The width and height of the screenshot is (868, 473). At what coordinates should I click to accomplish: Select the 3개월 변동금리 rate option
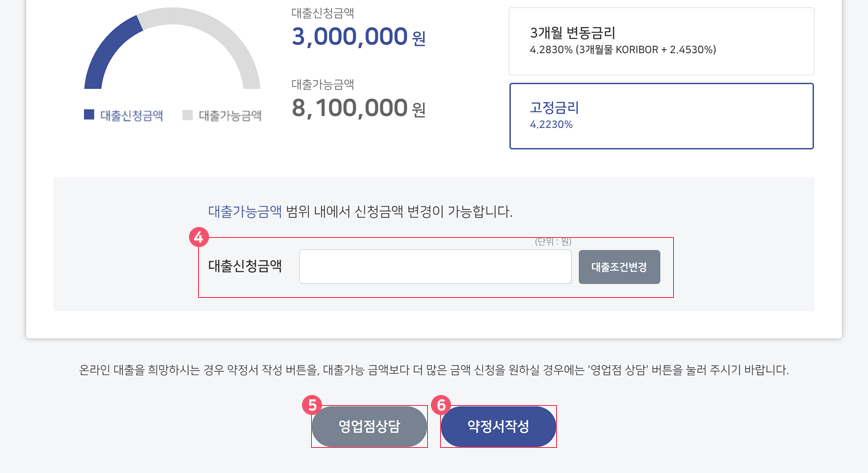click(662, 41)
